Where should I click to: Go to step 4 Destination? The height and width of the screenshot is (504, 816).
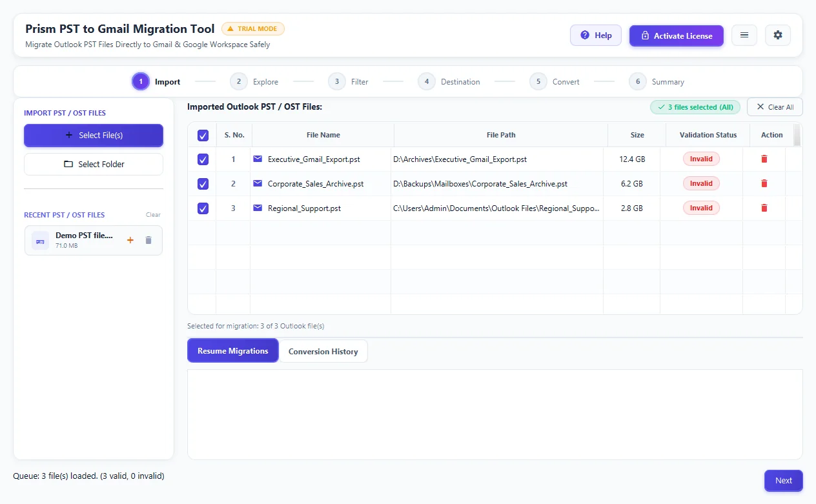click(449, 82)
